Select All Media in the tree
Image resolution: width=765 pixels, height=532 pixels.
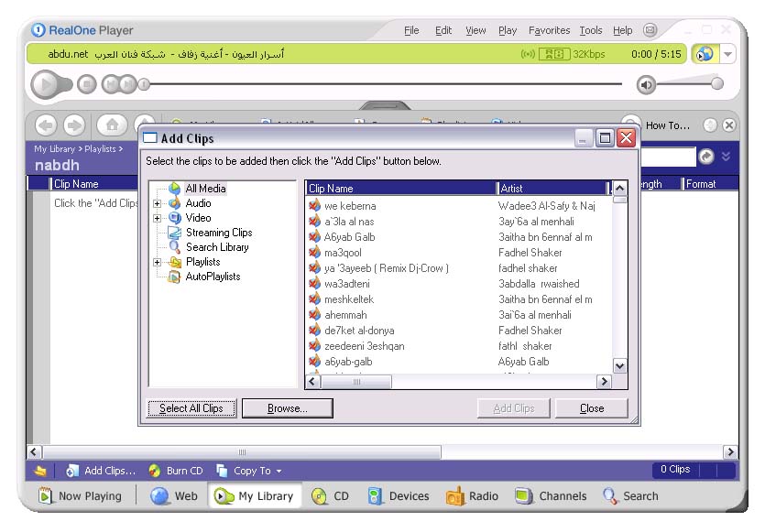tap(205, 189)
